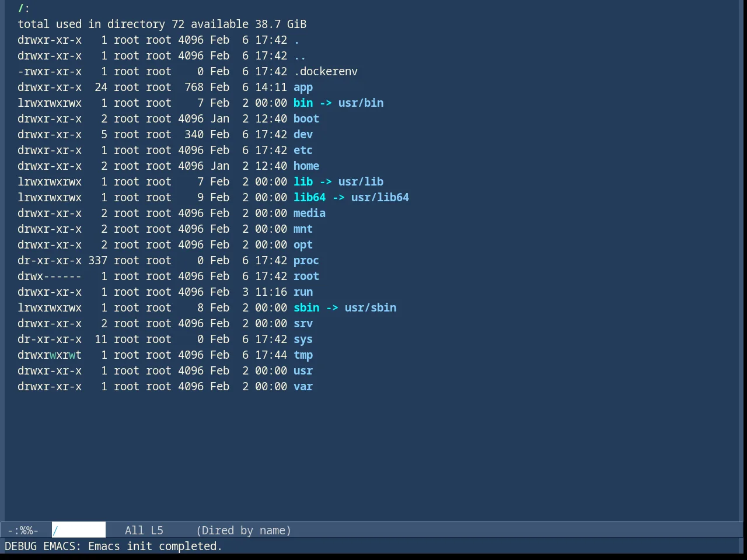747x560 pixels.
Task: Click the '/:' directory header
Action: pyautogui.click(x=24, y=8)
